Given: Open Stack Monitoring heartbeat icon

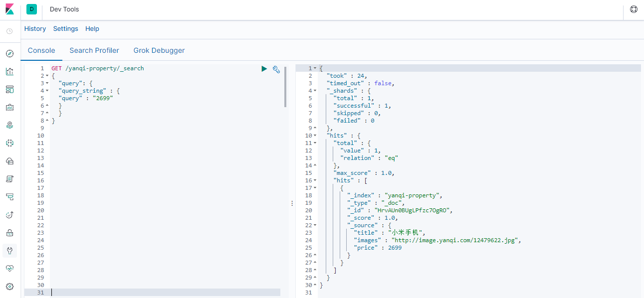Looking at the screenshot, I should click(9, 268).
